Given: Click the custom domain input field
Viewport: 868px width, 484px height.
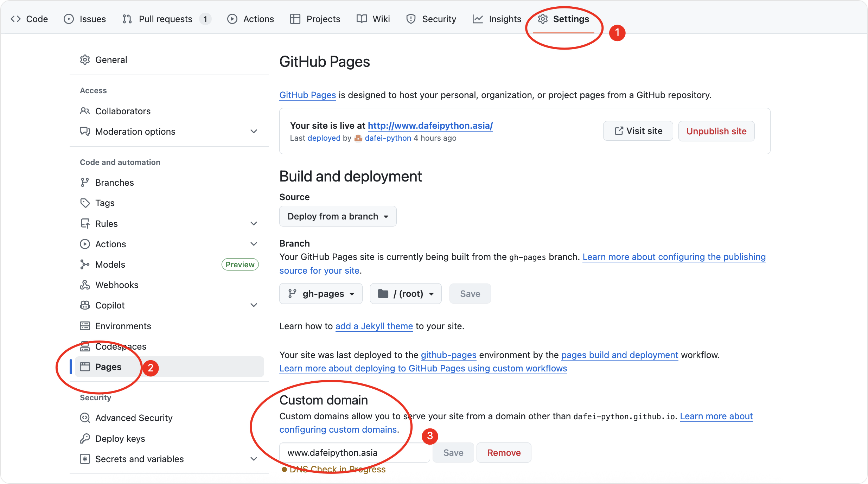Looking at the screenshot, I should [355, 453].
